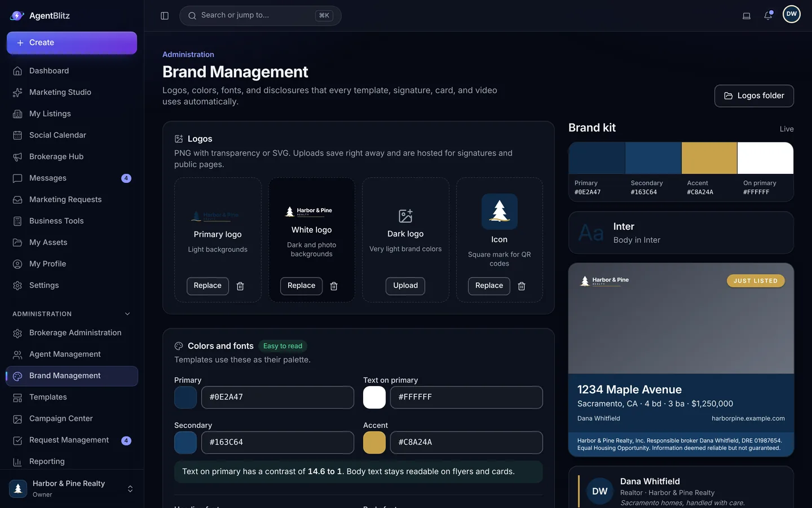Open Request Management
The image size is (812, 508).
[72, 440]
